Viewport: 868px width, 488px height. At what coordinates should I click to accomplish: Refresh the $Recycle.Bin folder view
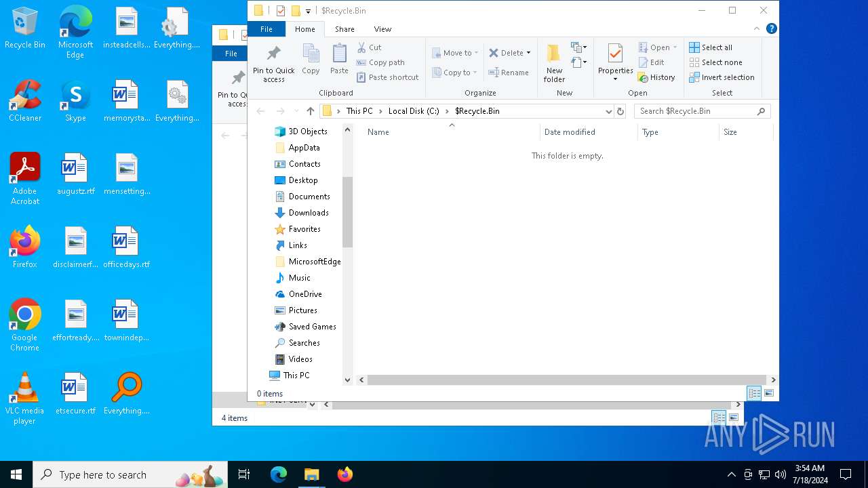pos(620,111)
